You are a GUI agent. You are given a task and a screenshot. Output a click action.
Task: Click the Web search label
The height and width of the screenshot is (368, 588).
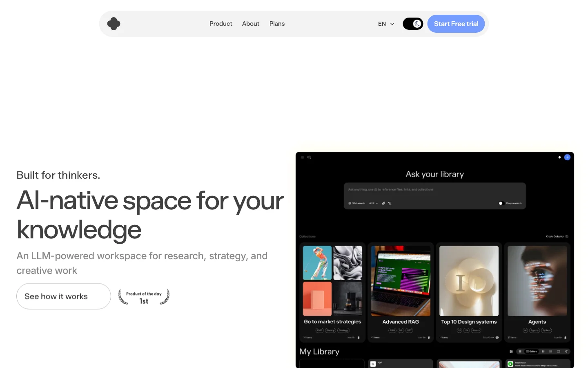coord(359,203)
